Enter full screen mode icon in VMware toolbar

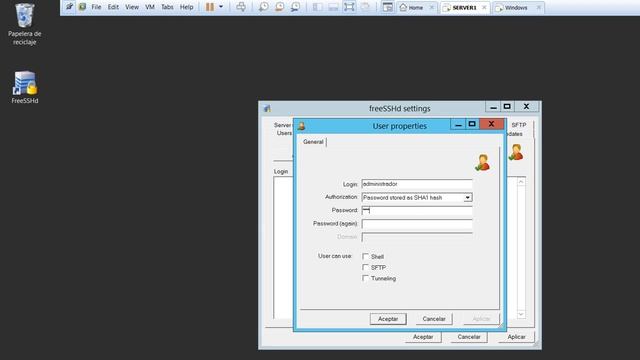(349, 7)
